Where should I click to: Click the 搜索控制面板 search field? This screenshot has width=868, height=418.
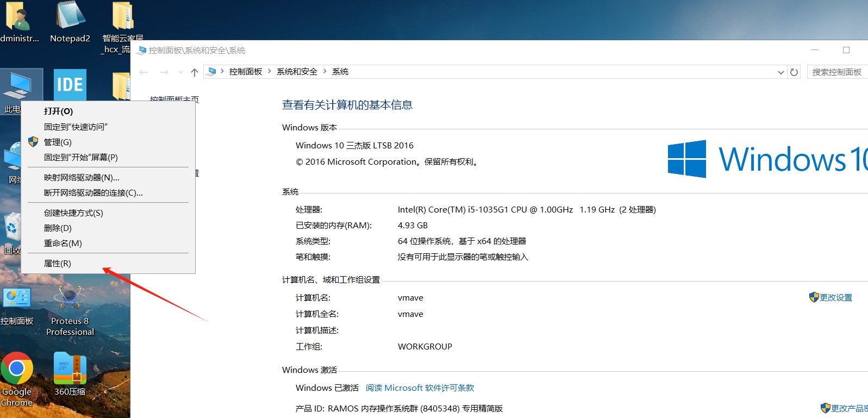point(838,72)
